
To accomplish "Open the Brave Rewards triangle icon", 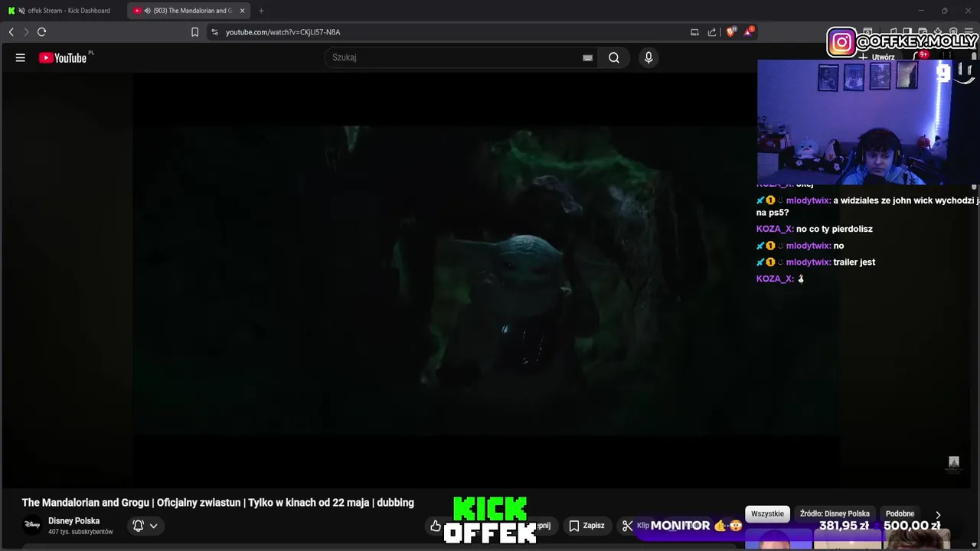I will [x=748, y=32].
